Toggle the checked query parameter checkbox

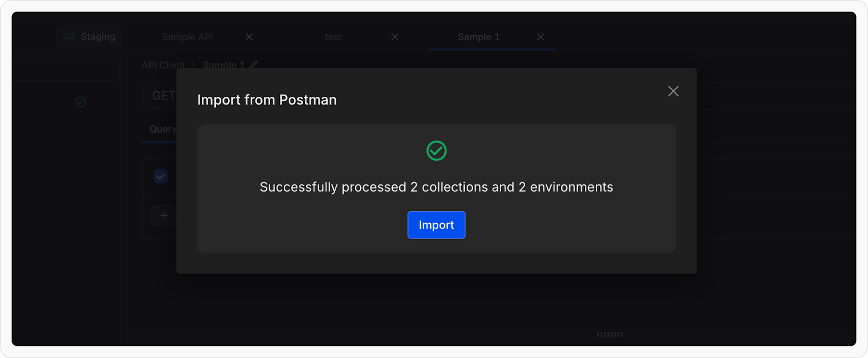(161, 177)
